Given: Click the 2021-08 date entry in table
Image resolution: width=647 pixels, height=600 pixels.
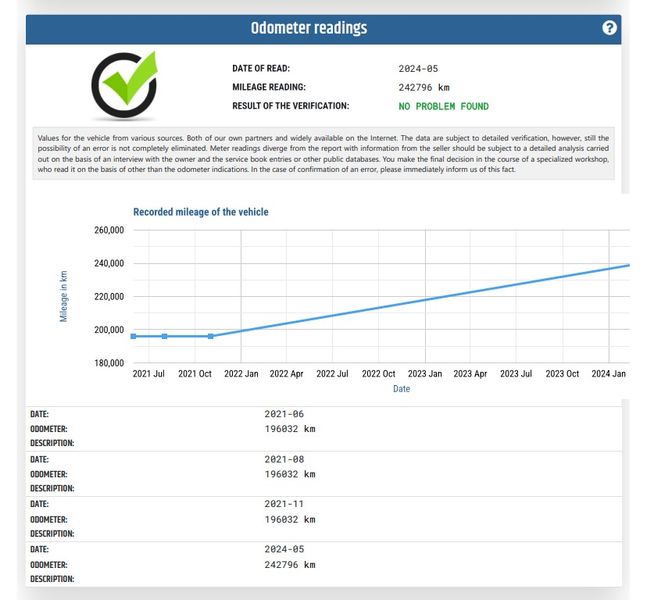Looking at the screenshot, I should (x=284, y=459).
